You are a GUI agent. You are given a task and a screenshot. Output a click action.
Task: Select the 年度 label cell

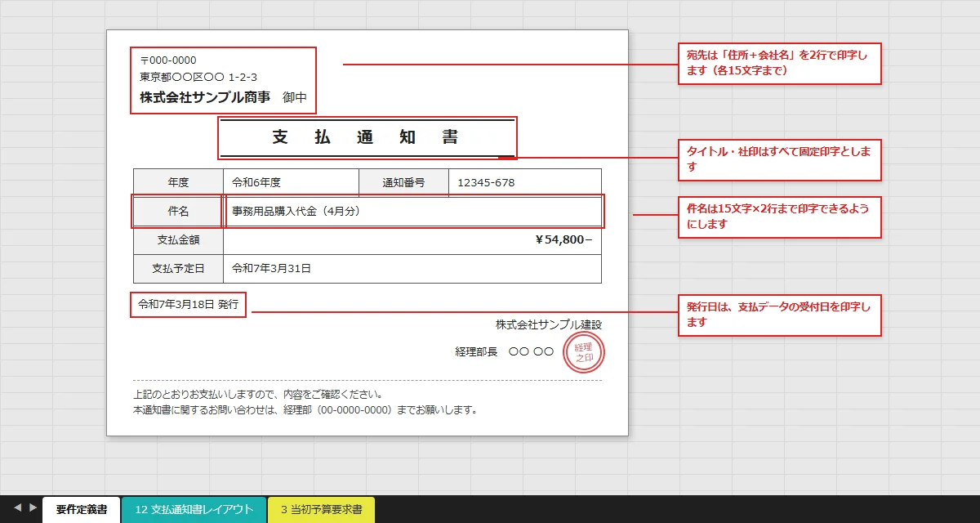click(x=178, y=182)
